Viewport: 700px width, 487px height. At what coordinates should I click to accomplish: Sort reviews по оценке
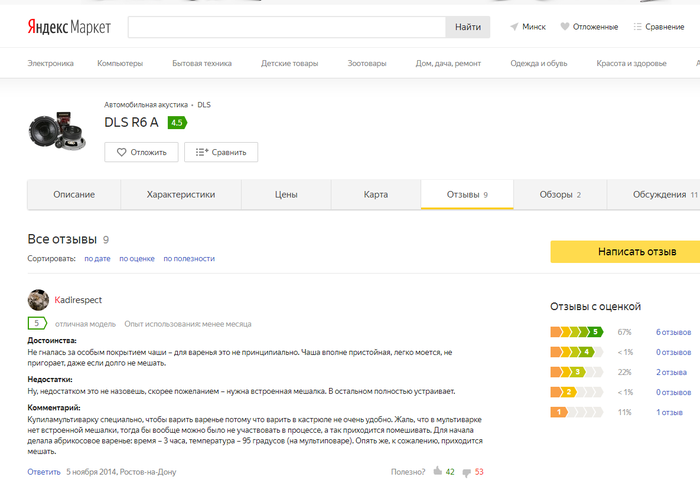(x=137, y=258)
